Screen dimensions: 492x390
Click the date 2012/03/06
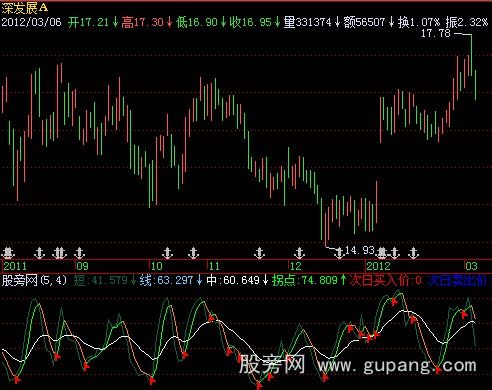(31, 22)
